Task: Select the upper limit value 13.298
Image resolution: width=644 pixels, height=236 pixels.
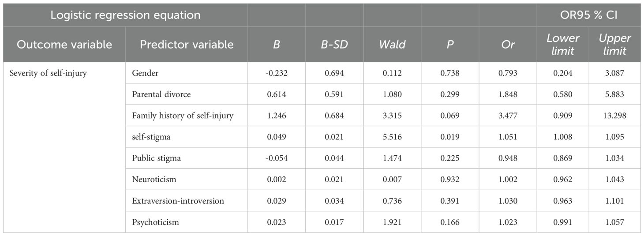Action: 615,116
